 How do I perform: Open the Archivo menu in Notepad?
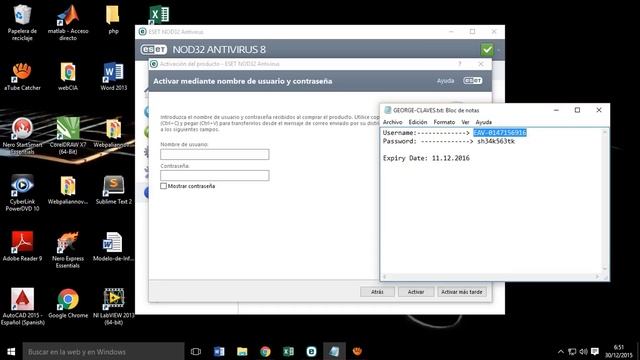click(x=392, y=122)
